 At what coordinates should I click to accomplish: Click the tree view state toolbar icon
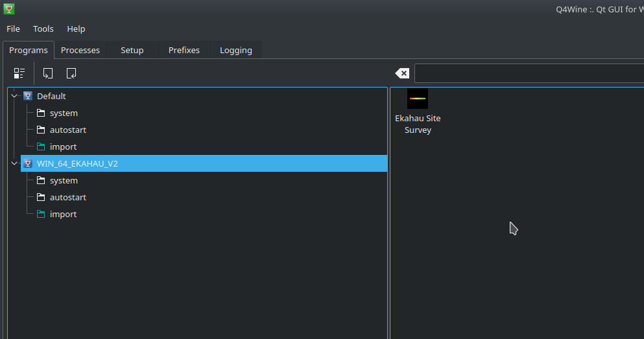(x=19, y=73)
